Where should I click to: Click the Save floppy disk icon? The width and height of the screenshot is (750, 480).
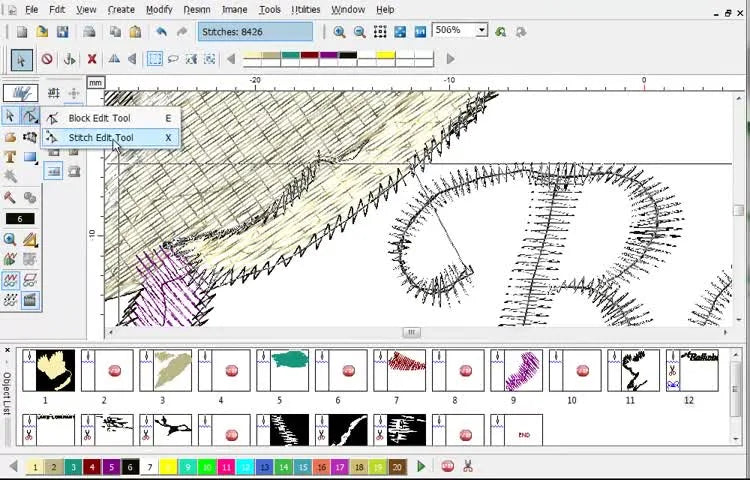(x=62, y=32)
